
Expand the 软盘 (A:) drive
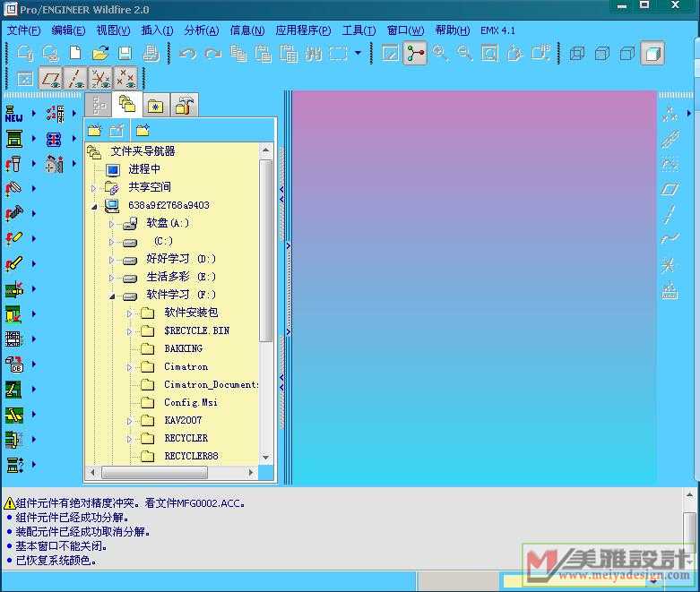pyautogui.click(x=112, y=224)
